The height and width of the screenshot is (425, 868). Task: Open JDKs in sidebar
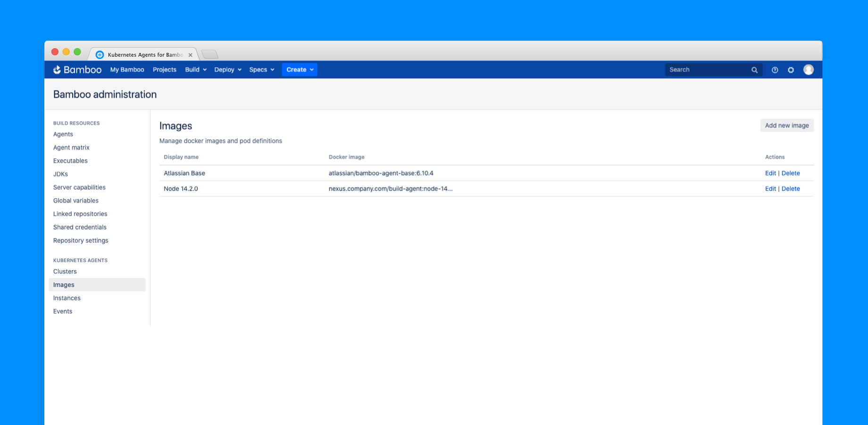pos(60,174)
